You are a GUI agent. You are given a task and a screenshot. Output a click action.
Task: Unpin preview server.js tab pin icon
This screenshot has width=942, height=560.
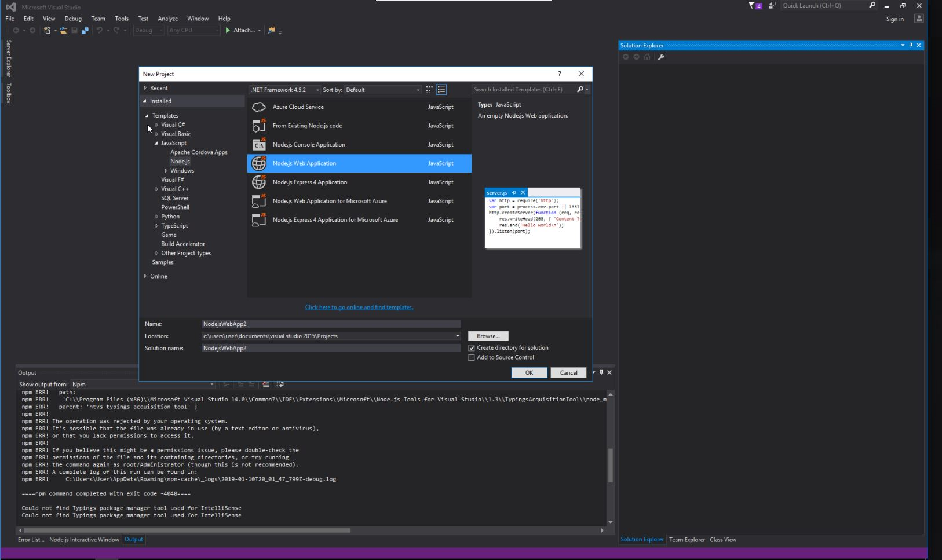[x=514, y=193]
